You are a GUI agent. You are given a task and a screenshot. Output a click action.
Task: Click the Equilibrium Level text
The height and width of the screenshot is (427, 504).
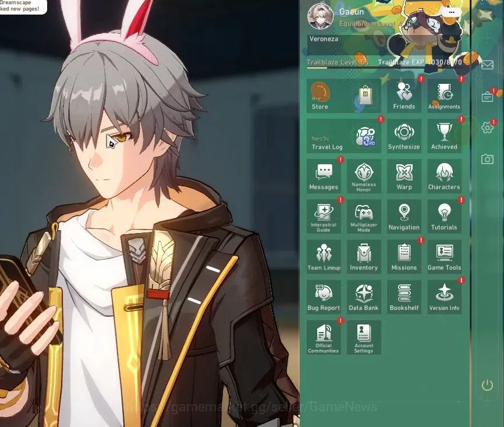pyautogui.click(x=370, y=24)
